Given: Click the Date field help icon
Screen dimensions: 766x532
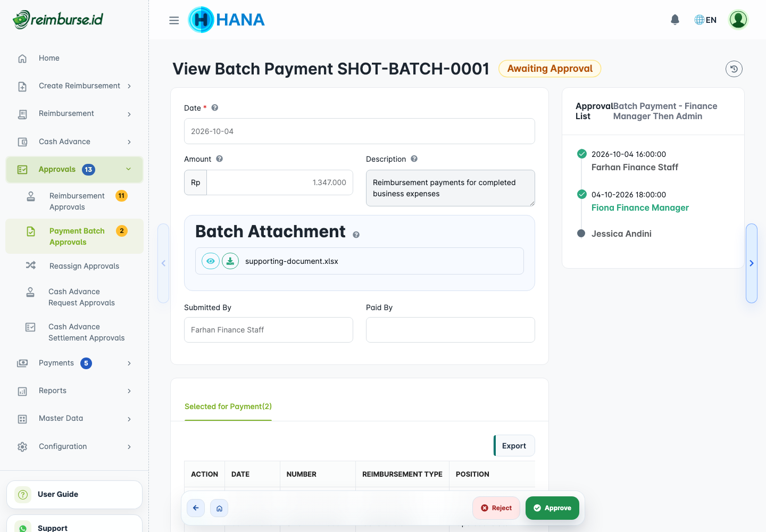Looking at the screenshot, I should pyautogui.click(x=215, y=107).
